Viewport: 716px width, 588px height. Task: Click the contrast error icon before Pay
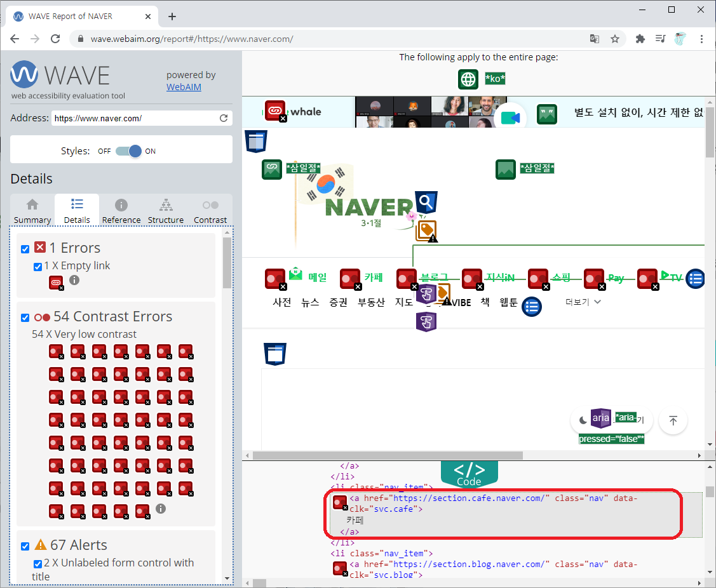[x=595, y=279]
